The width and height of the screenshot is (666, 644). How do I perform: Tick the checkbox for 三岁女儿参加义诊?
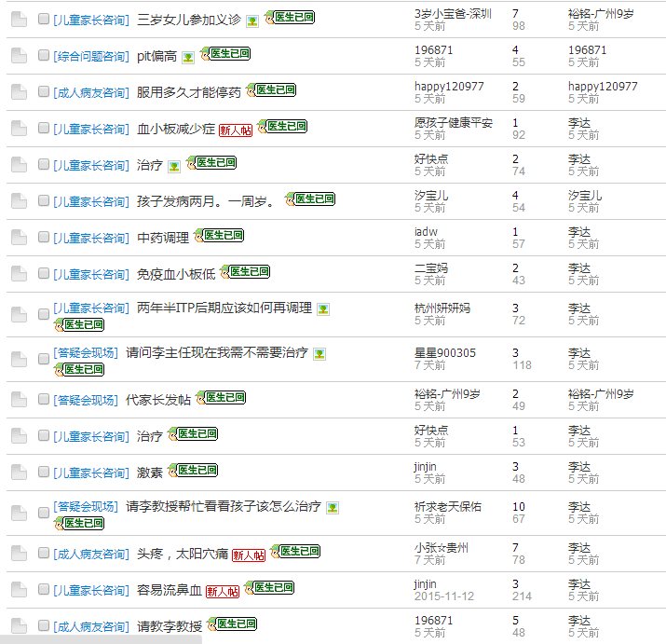(x=44, y=19)
